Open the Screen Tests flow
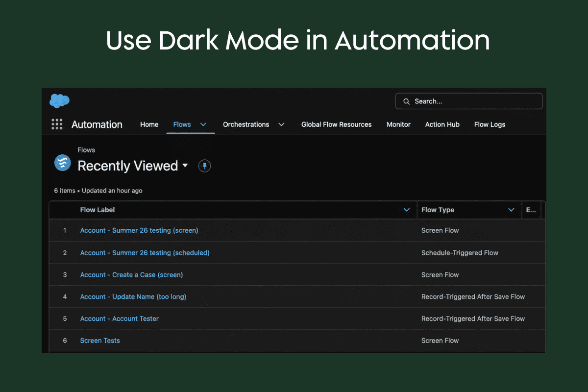This screenshot has width=588, height=392. coord(100,341)
